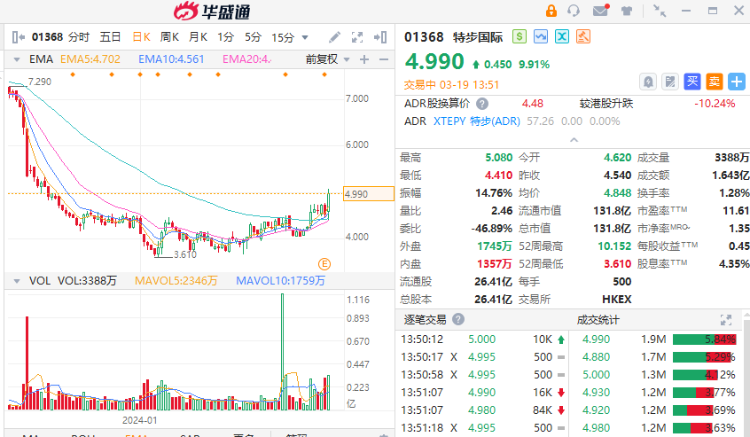Add stock to watchlist with plus
Screen dimensions: 750x437
tap(736, 82)
